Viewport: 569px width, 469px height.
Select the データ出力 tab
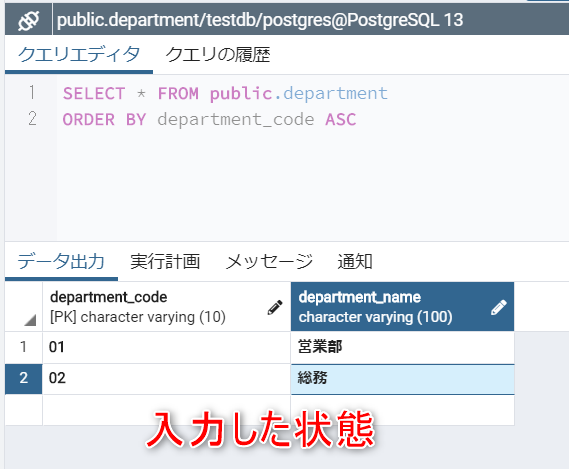click(61, 261)
